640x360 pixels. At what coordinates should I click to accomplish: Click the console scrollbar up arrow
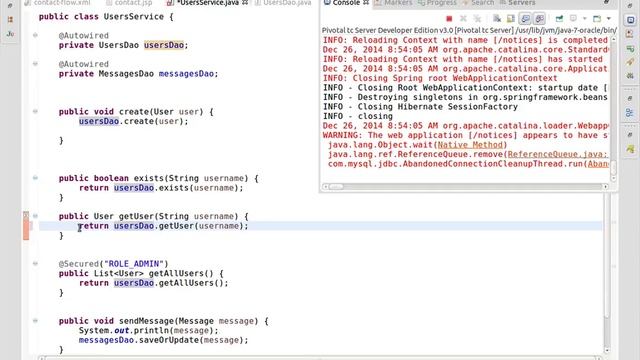613,40
